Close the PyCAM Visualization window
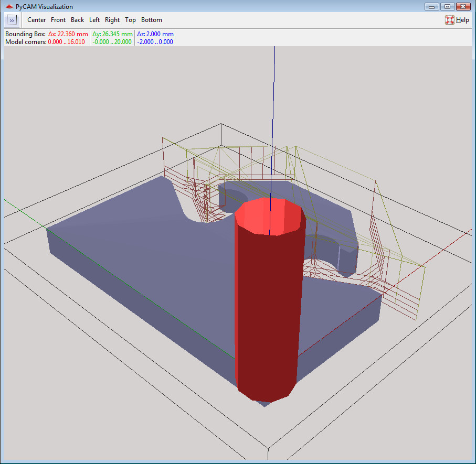476x464 pixels. (462, 7)
